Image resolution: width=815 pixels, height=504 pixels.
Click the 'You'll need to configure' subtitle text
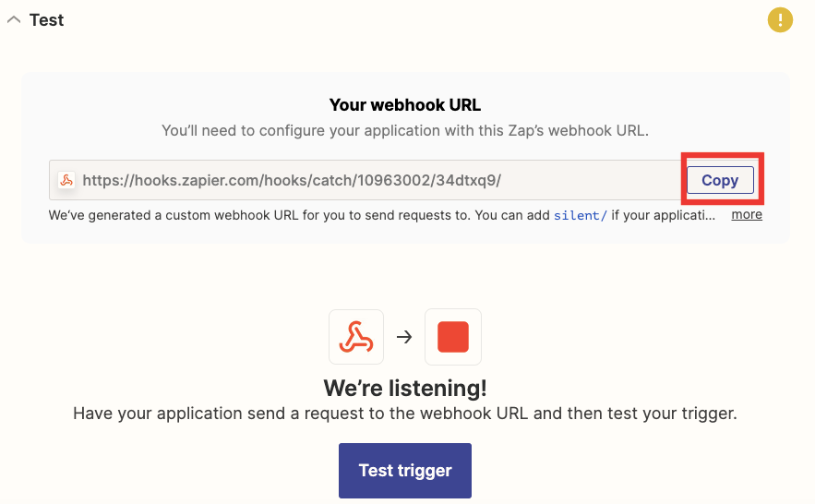click(405, 130)
